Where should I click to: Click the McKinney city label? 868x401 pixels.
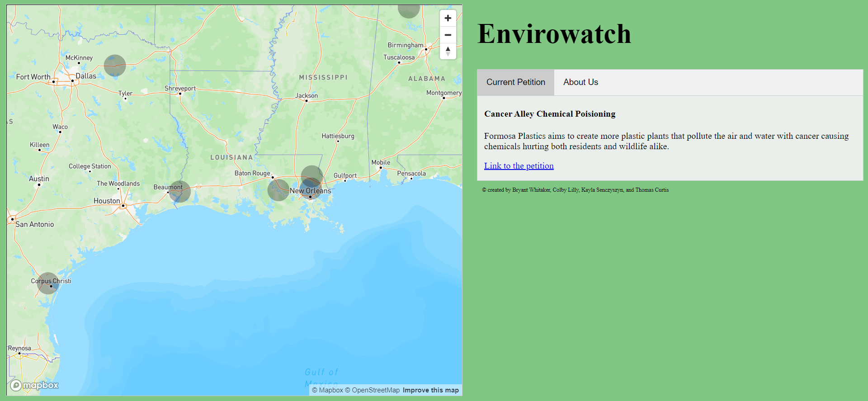point(79,57)
